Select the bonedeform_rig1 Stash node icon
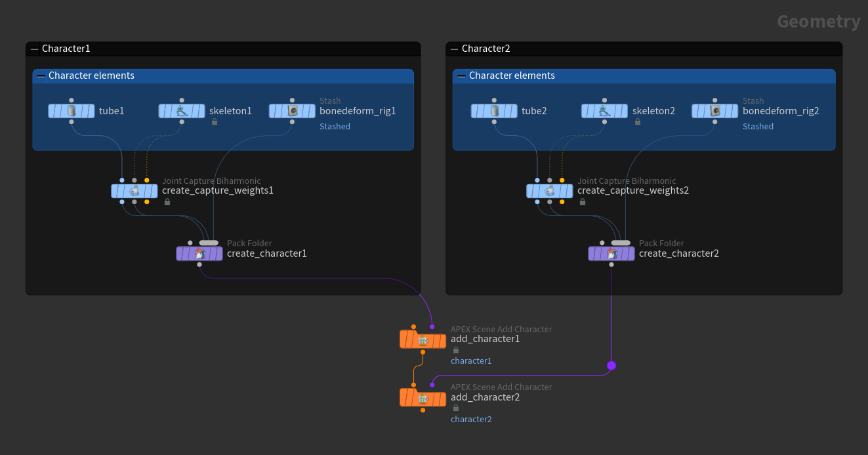Screen dimensions: 868x455 coord(293,111)
